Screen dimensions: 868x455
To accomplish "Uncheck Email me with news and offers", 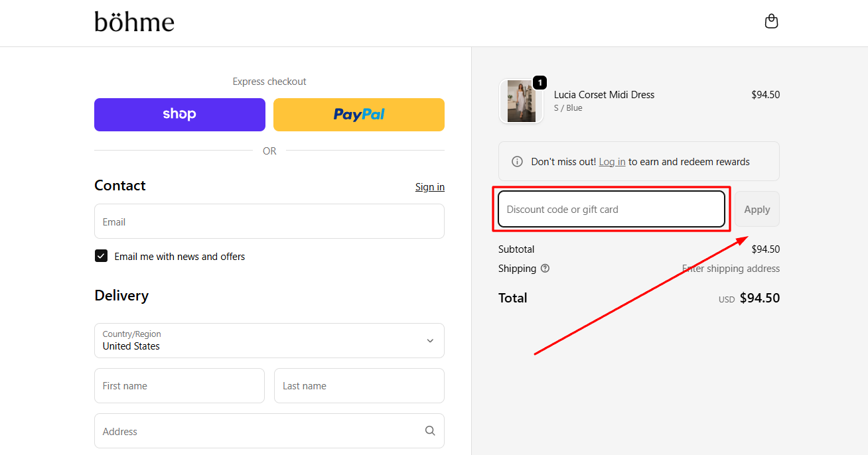I will click(x=101, y=255).
